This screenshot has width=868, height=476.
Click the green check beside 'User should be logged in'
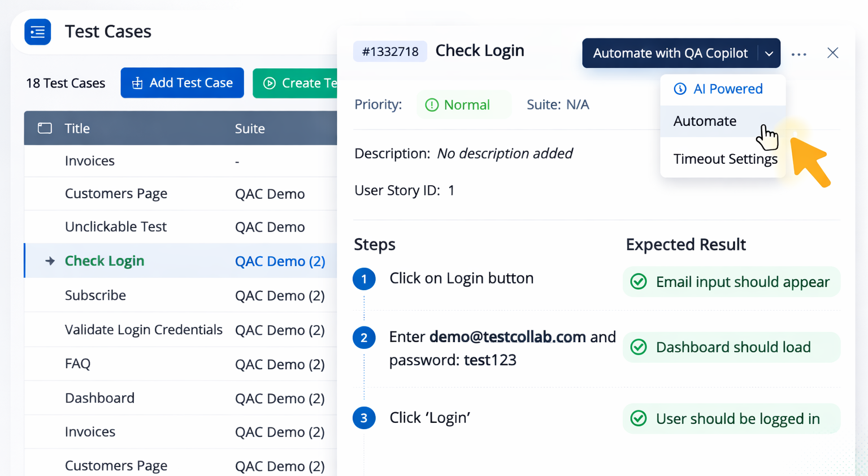tap(639, 418)
